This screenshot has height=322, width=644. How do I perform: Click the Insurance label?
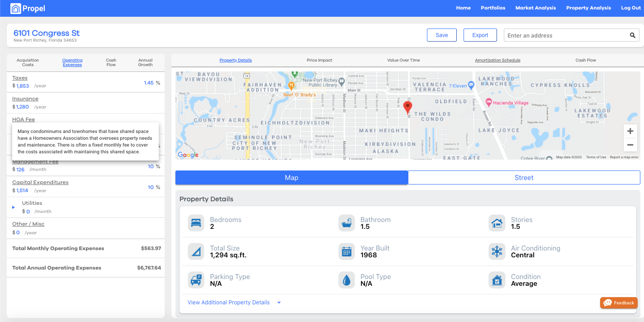click(x=25, y=99)
